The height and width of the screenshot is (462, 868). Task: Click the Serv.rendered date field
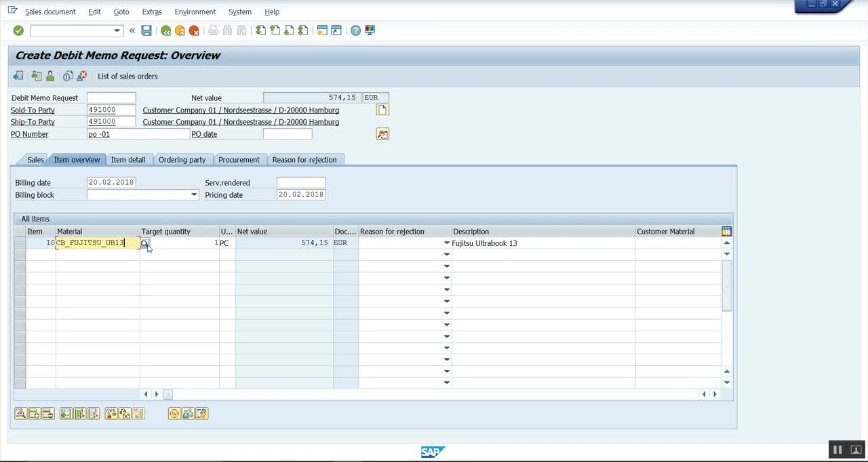[x=301, y=183]
